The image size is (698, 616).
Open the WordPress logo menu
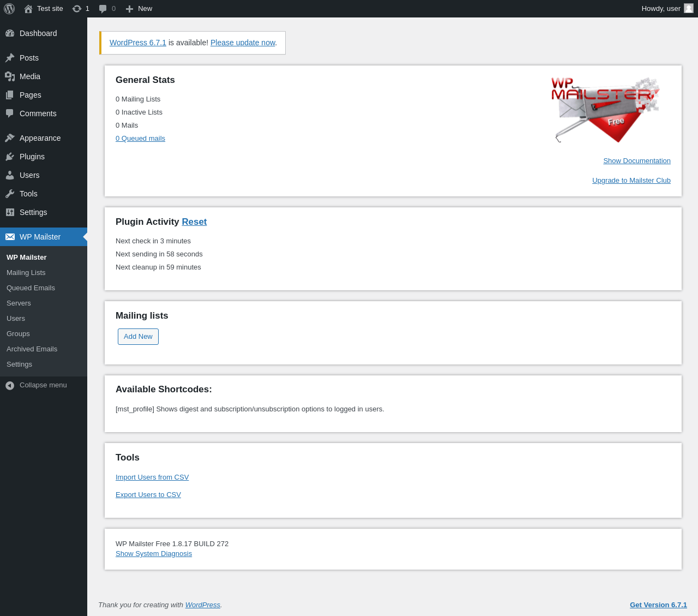click(9, 9)
